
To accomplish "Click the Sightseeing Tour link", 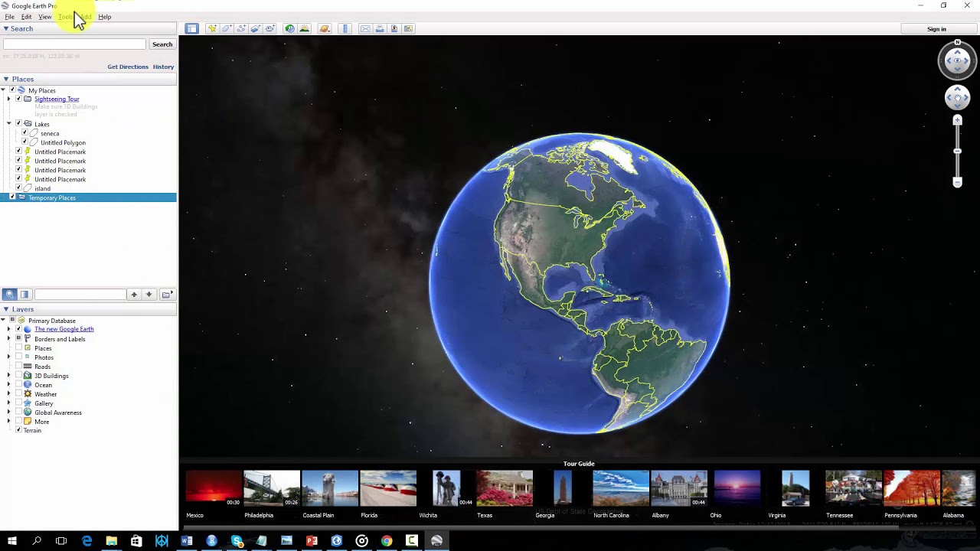I will click(57, 99).
